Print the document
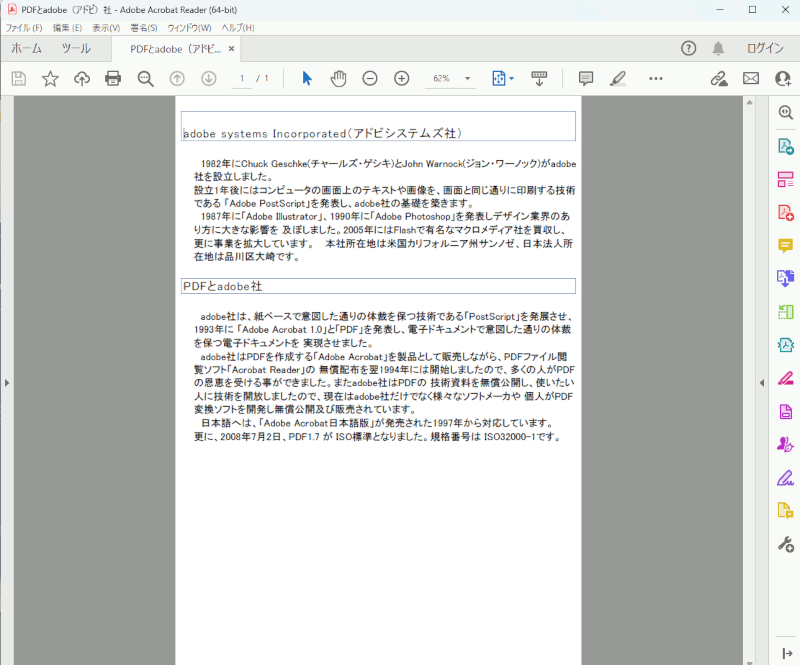The image size is (800, 665). coord(113,79)
